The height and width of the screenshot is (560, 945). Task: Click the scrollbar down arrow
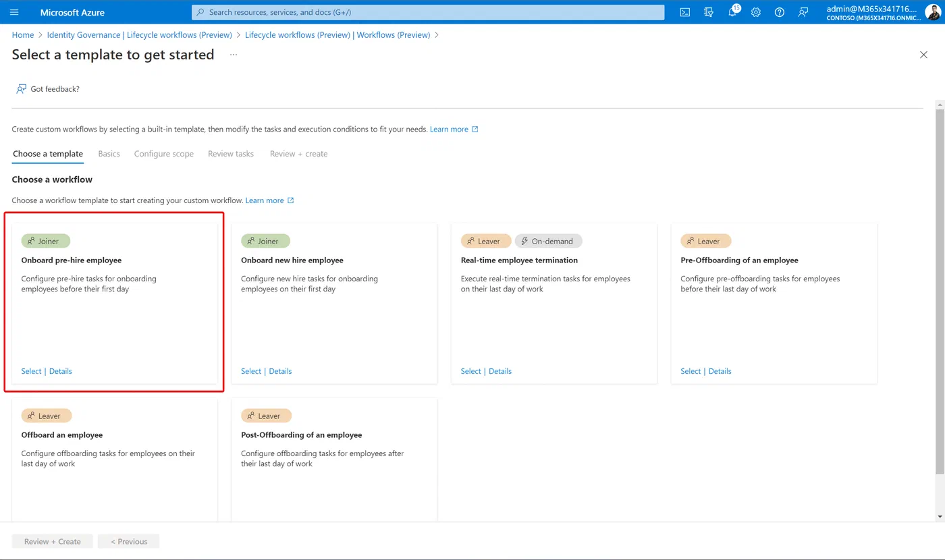click(940, 517)
